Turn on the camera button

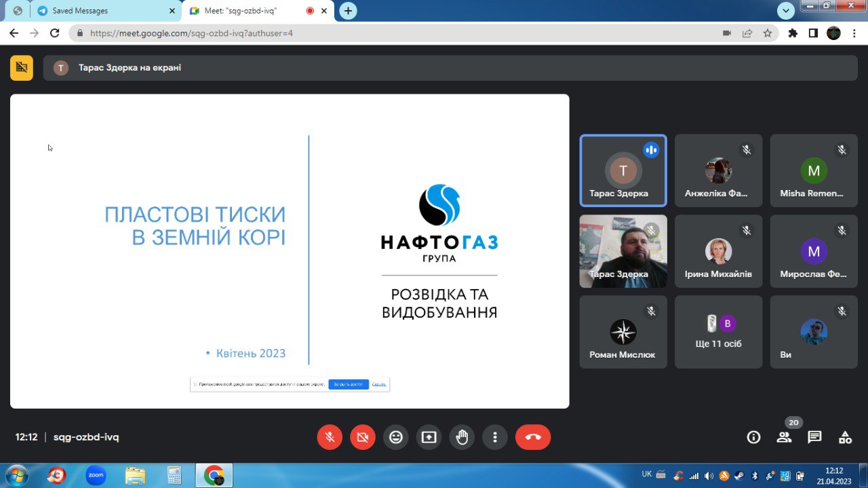363,437
